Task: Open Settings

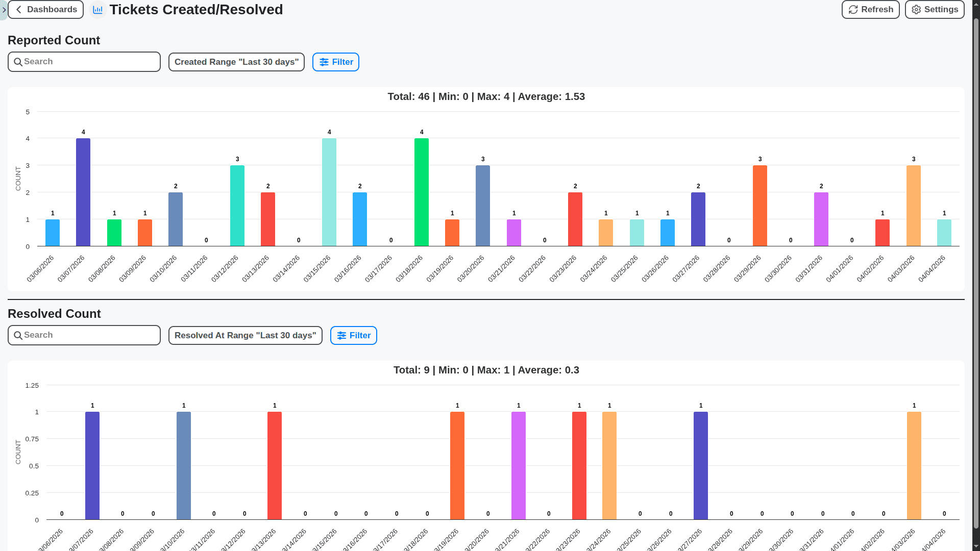Action: tap(934, 9)
